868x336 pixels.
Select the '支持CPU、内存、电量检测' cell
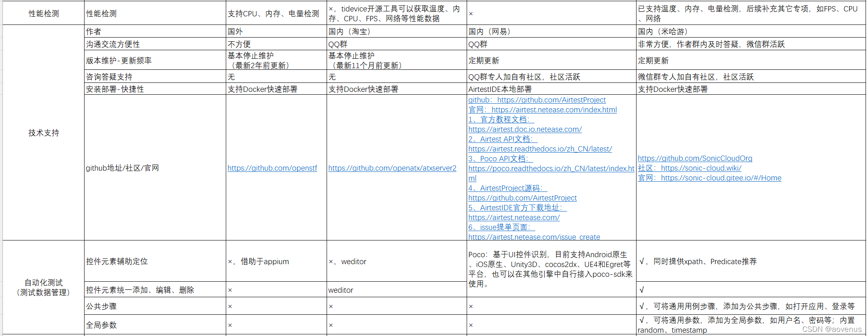tap(276, 13)
